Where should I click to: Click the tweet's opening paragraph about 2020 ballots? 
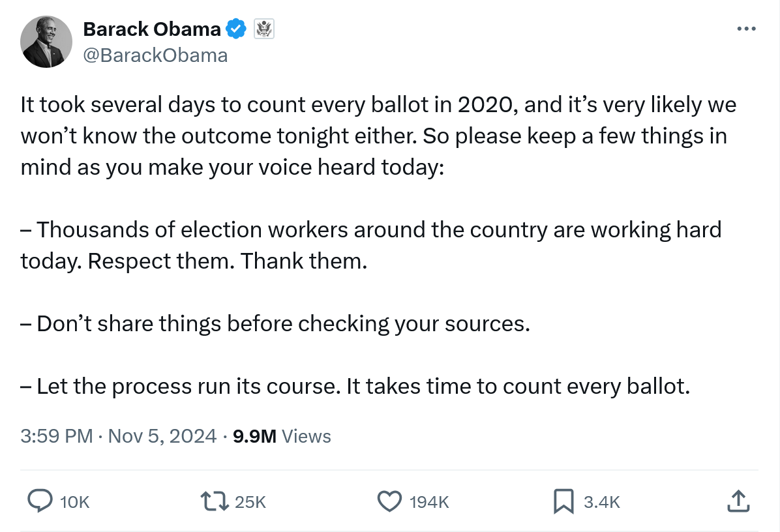(x=378, y=136)
